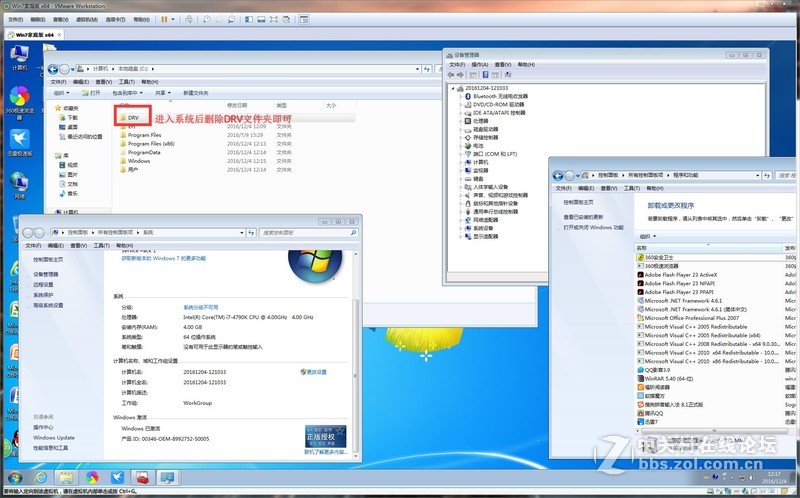Click Internet Explorer icon on VM taskbar
This screenshot has width=800, height=498.
pos(41,478)
